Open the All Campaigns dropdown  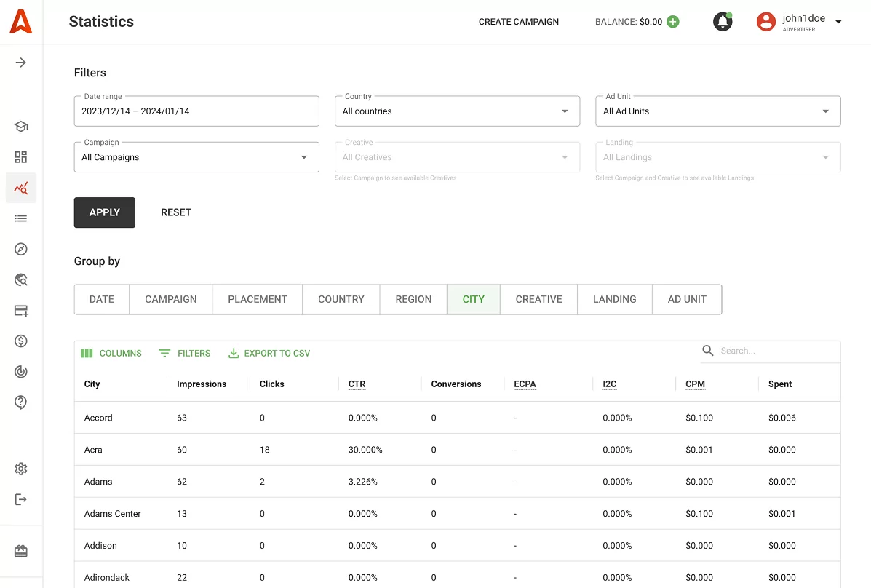pyautogui.click(x=196, y=157)
